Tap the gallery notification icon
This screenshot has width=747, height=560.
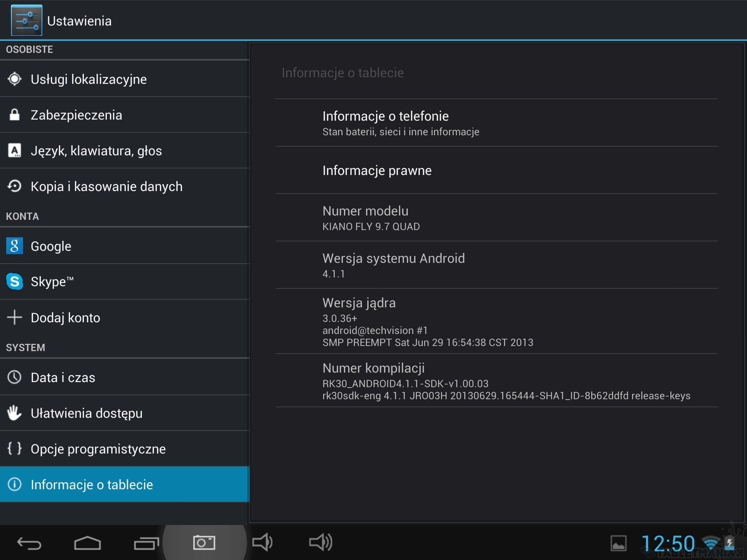[x=619, y=543]
